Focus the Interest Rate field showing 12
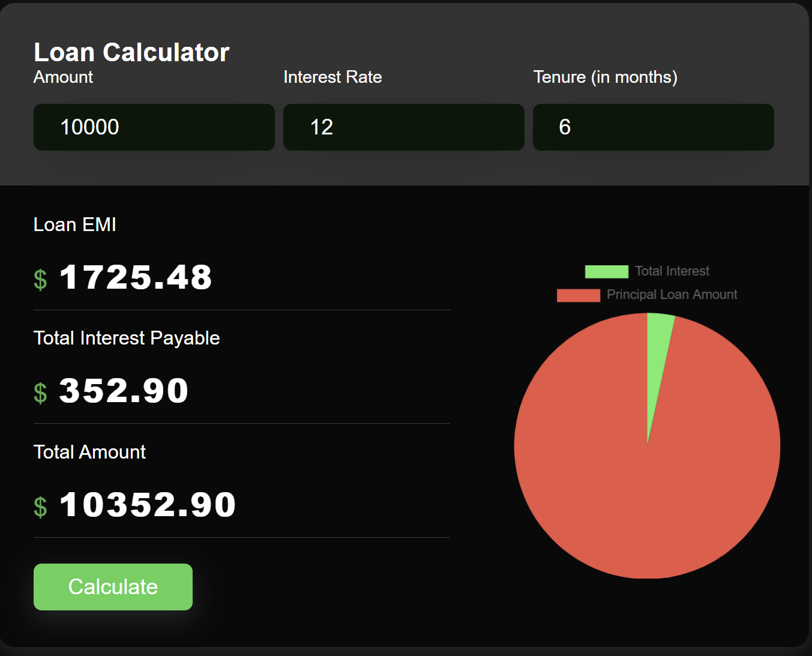This screenshot has width=812, height=656. tap(404, 127)
